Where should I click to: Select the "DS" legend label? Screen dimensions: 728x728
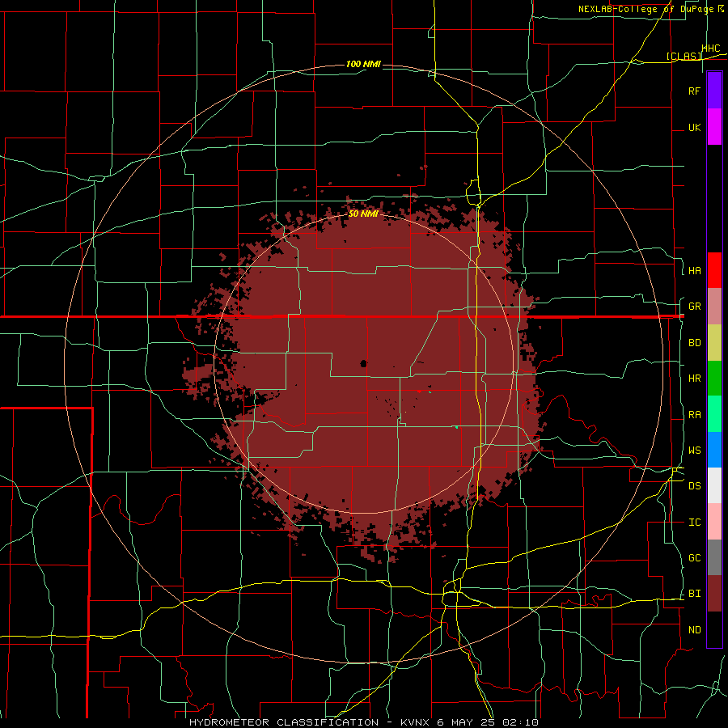[694, 485]
